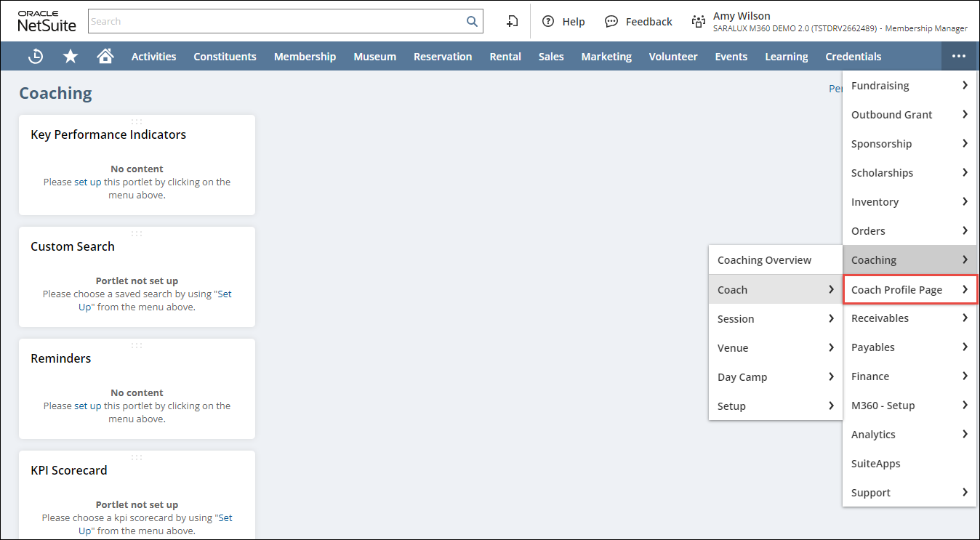Click into the global Search field
The height and width of the screenshot is (540, 980).
[276, 22]
